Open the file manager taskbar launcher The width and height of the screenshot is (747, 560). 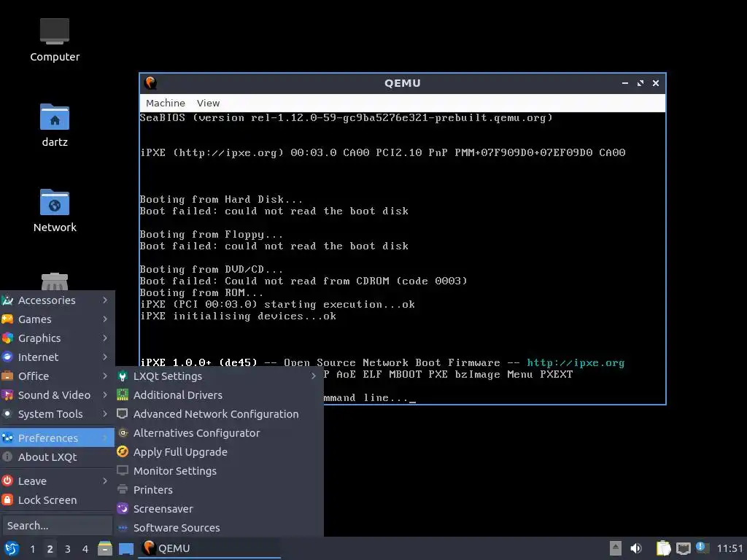pos(105,548)
